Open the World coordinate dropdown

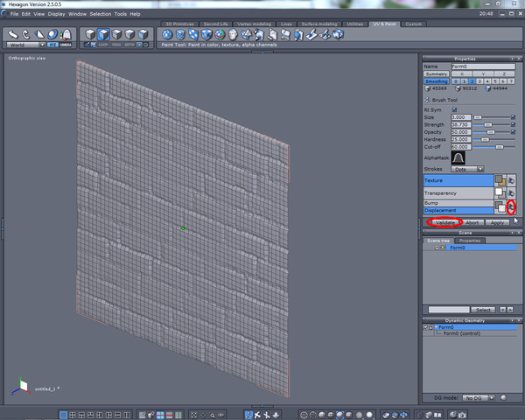click(25, 45)
